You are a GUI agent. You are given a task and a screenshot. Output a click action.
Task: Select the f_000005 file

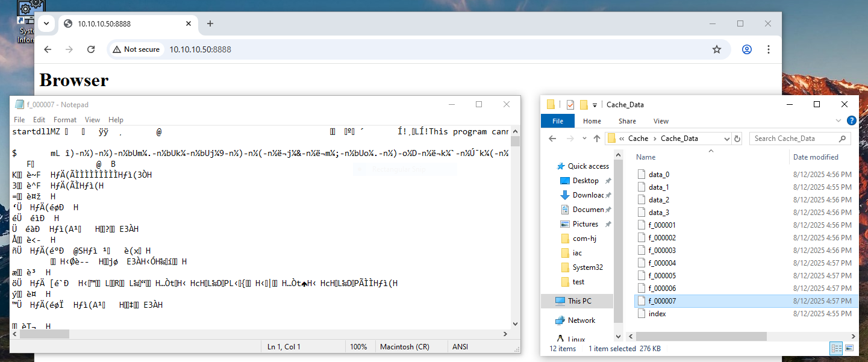pos(662,275)
